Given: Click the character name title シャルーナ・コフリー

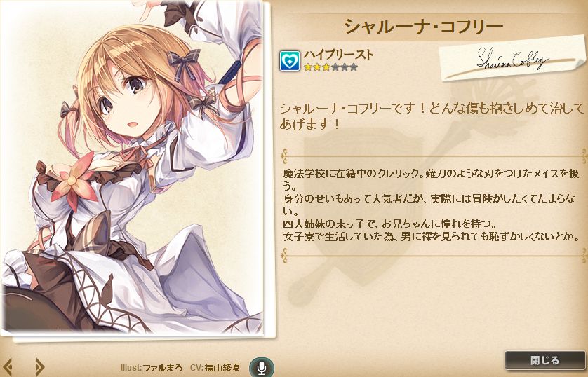Looking at the screenshot, I should [423, 27].
